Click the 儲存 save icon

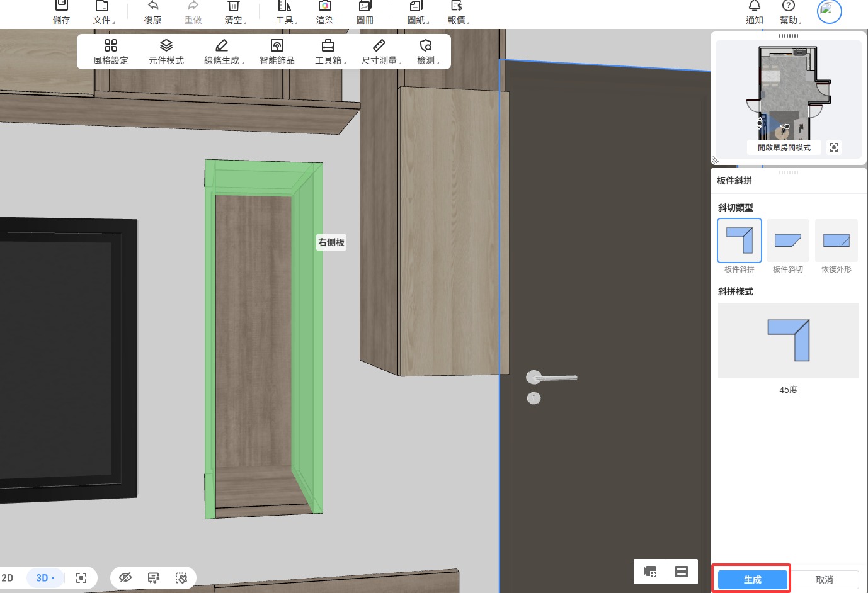point(61,7)
